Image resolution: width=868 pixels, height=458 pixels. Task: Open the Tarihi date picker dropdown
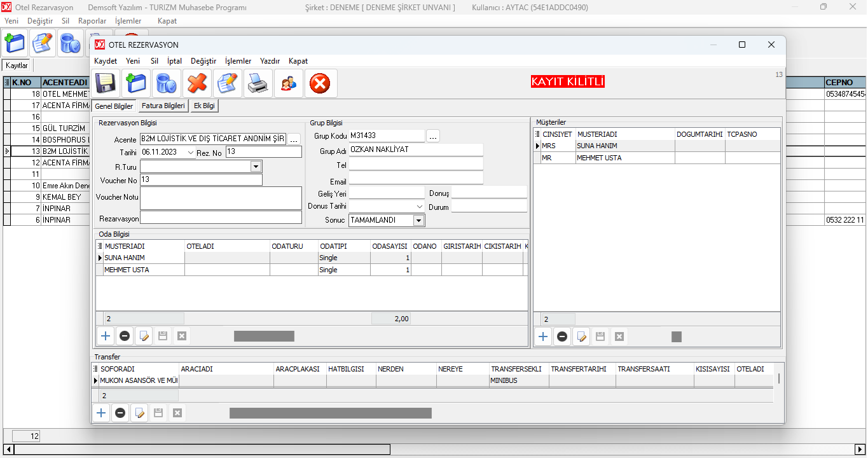pyautogui.click(x=191, y=152)
